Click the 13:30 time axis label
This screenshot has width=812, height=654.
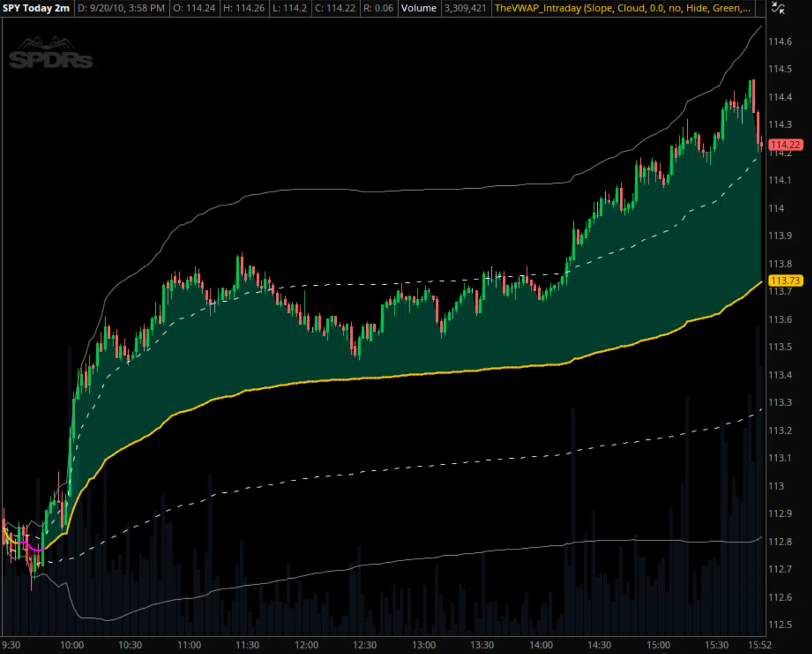482,645
